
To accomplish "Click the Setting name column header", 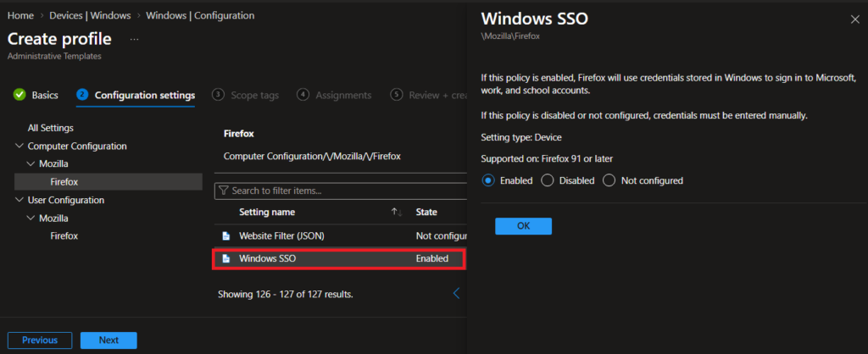I will pyautogui.click(x=267, y=212).
